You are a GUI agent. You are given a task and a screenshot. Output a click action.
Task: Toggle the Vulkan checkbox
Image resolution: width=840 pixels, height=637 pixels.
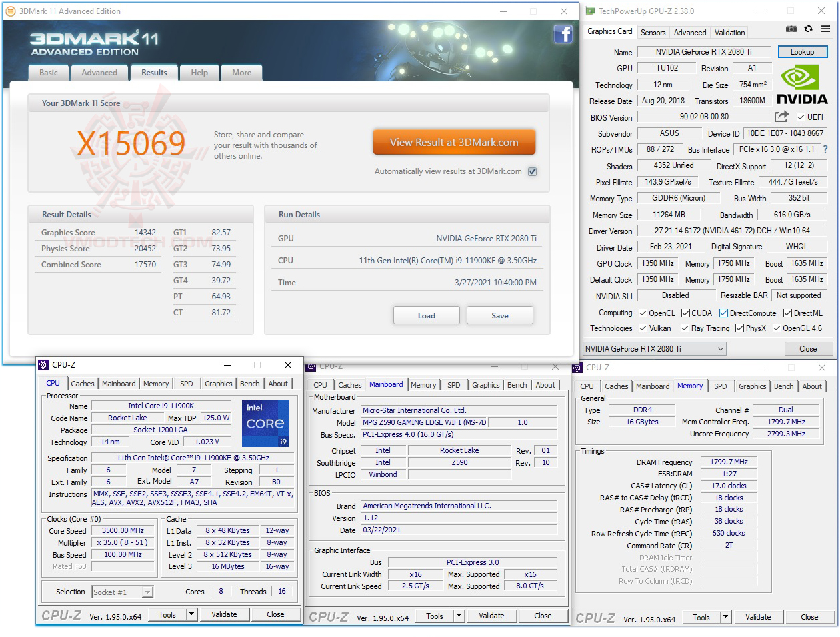(x=643, y=328)
